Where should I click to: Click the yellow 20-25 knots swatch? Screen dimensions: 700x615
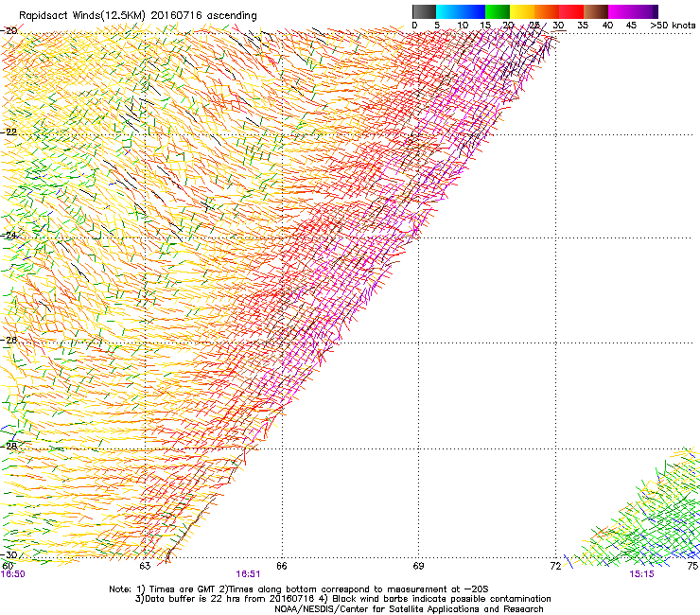click(522, 11)
